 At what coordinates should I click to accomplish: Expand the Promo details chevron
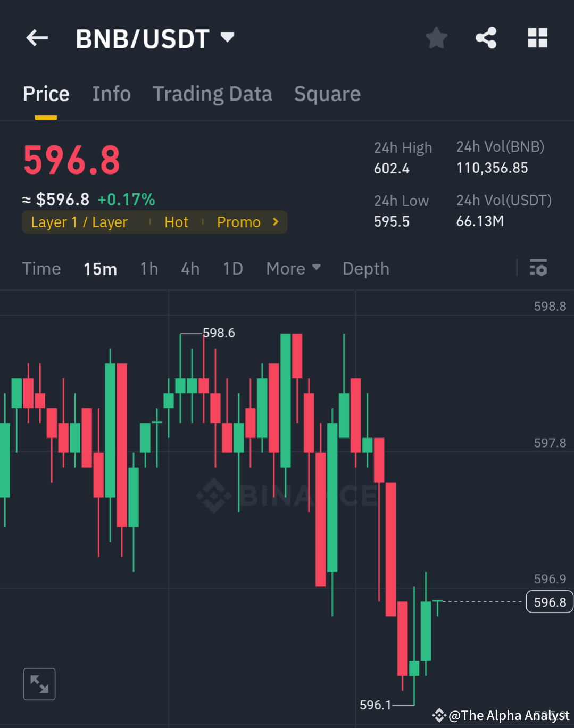point(276,222)
